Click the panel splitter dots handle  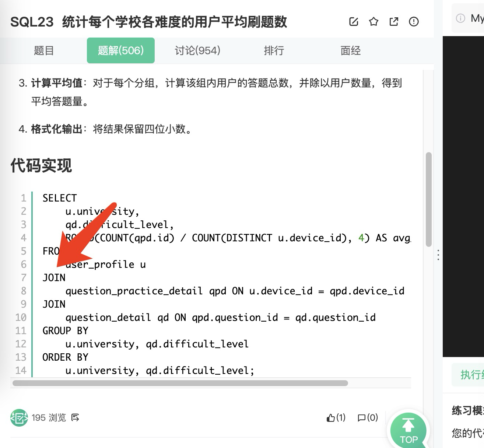pyautogui.click(x=438, y=255)
